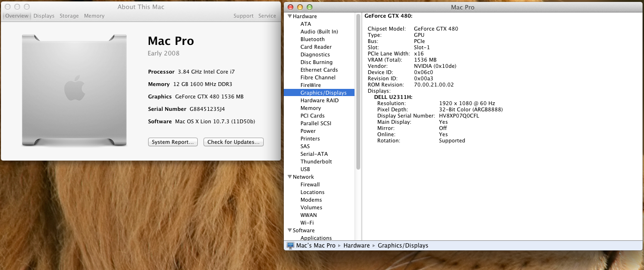This screenshot has width=644, height=270.
Task: Select Graphics/Displays sidebar row
Action: coord(319,93)
